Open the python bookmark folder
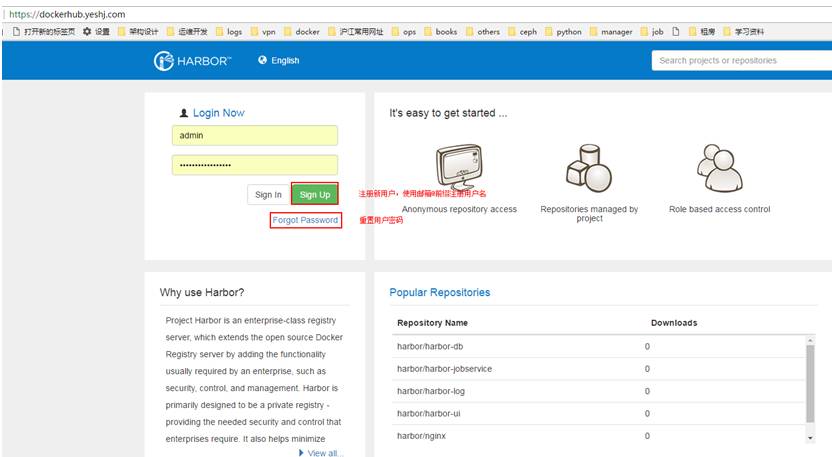This screenshot has height=457, width=832. [564, 32]
